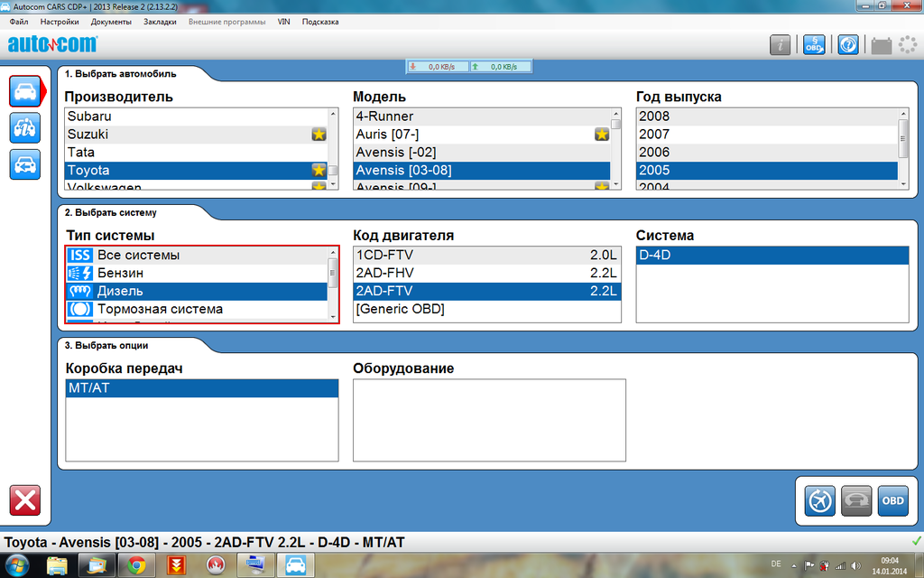
Task: Open the OBD paragraph icon in toolbar
Action: pos(814,45)
